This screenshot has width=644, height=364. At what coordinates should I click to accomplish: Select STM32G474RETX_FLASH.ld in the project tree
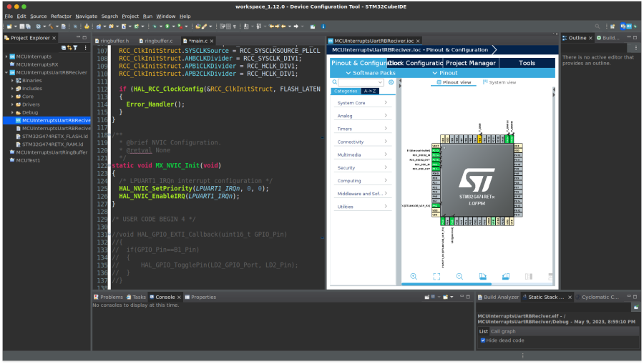[x=54, y=136]
